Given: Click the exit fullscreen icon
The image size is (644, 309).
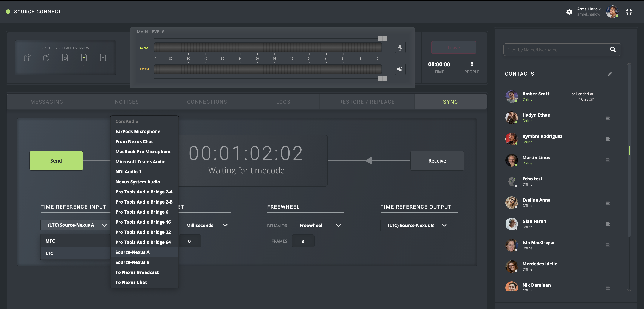Looking at the screenshot, I should pos(629,12).
